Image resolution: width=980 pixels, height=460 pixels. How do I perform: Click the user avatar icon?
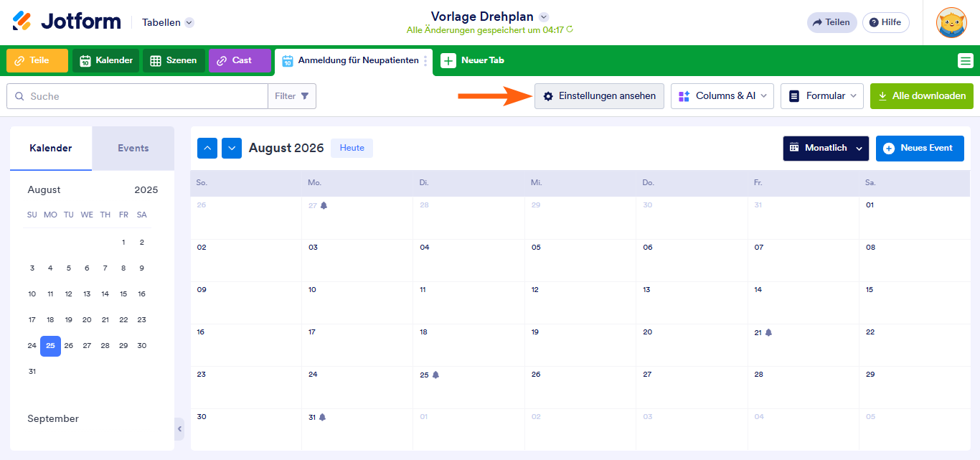click(951, 22)
